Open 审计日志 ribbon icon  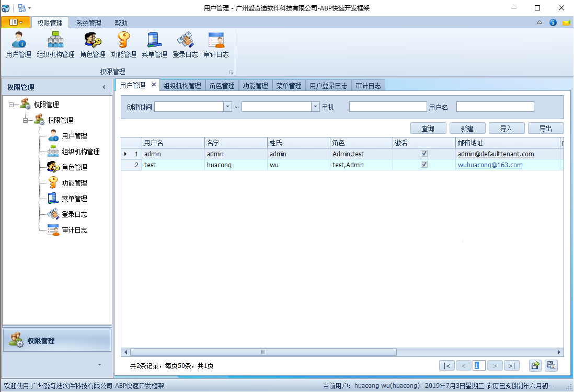216,45
